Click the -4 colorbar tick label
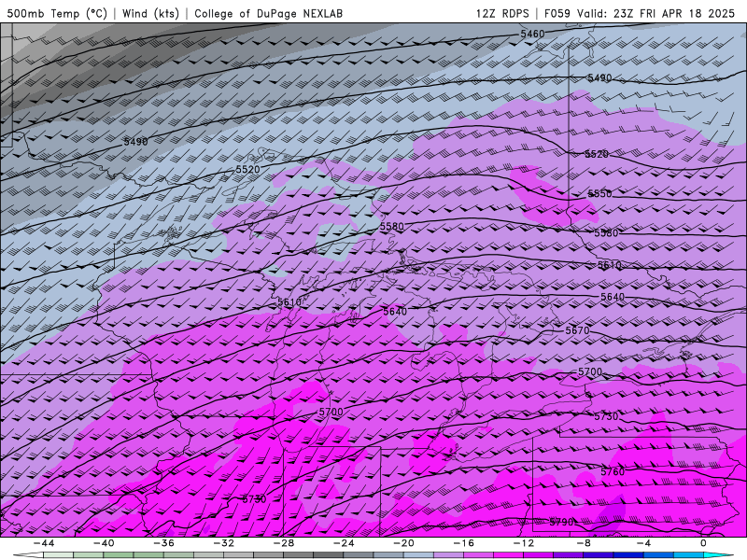This screenshot has height=560, width=747. [x=643, y=543]
